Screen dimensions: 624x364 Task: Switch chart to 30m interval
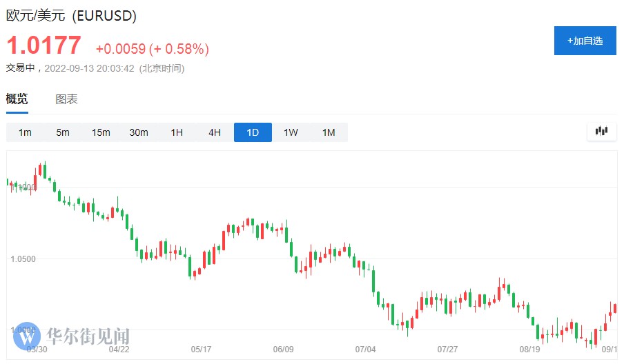(x=139, y=132)
